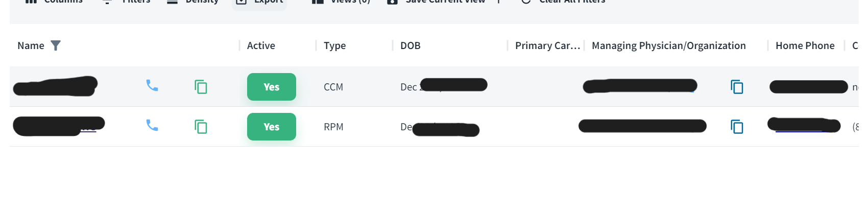Sort by the Active column header
Image resolution: width=868 pixels, height=211 pixels.
261,45
